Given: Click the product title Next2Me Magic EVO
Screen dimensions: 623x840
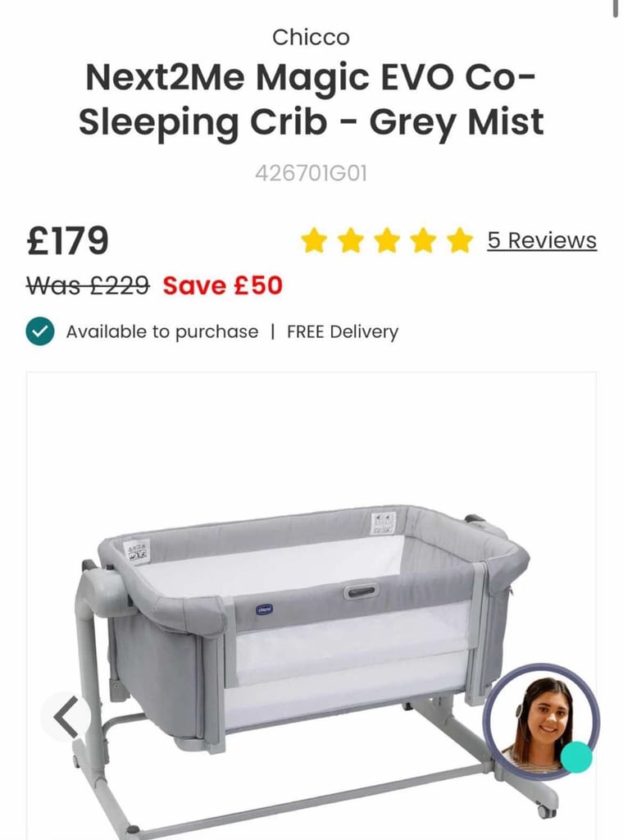Looking at the screenshot, I should click(x=311, y=99).
